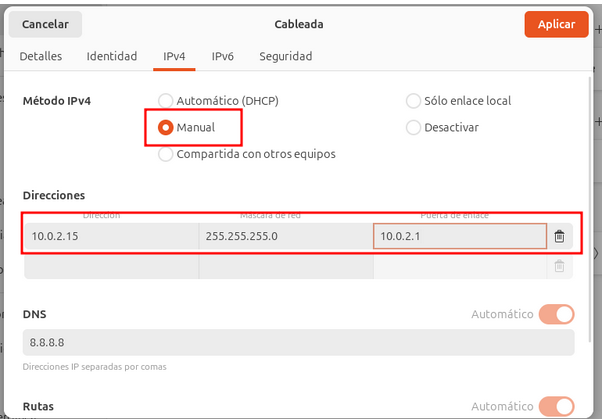Focus the netmask field 255.255.255.0
Image resolution: width=604 pixels, height=420 pixels.
tap(285, 236)
